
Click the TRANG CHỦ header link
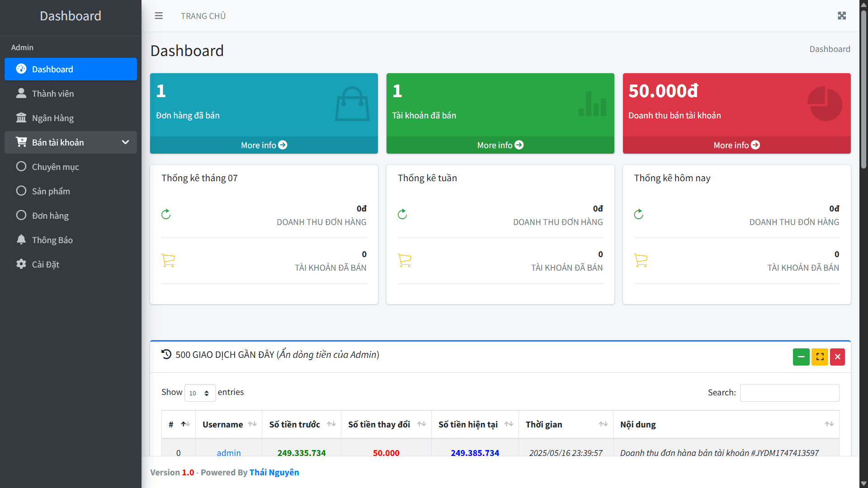[x=203, y=16]
